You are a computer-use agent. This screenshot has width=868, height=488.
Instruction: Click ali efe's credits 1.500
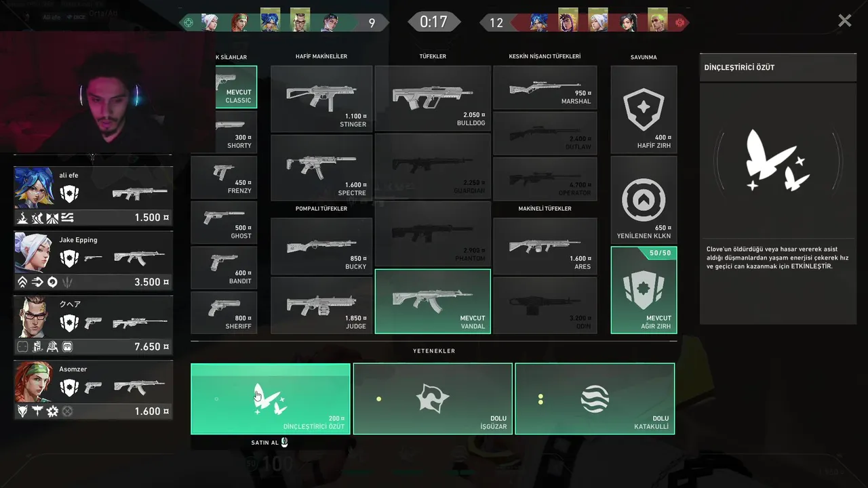152,218
